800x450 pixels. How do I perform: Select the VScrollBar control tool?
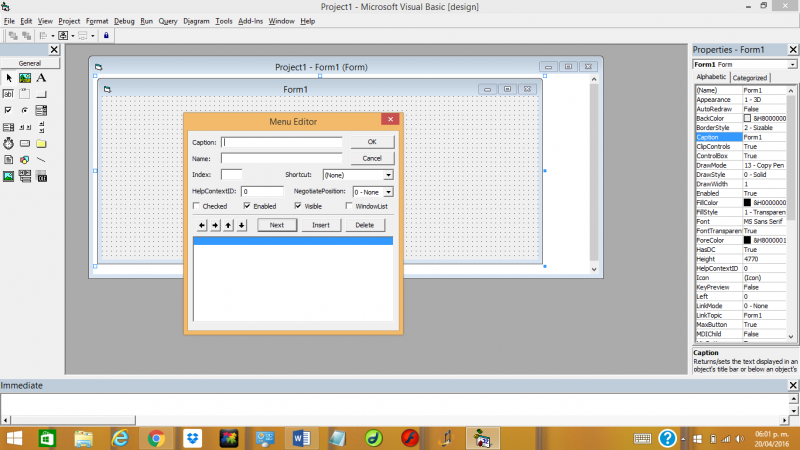pos(41,127)
